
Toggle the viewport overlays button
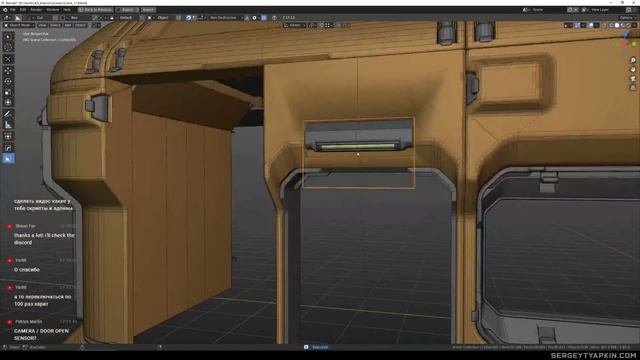pyautogui.click(x=591, y=25)
